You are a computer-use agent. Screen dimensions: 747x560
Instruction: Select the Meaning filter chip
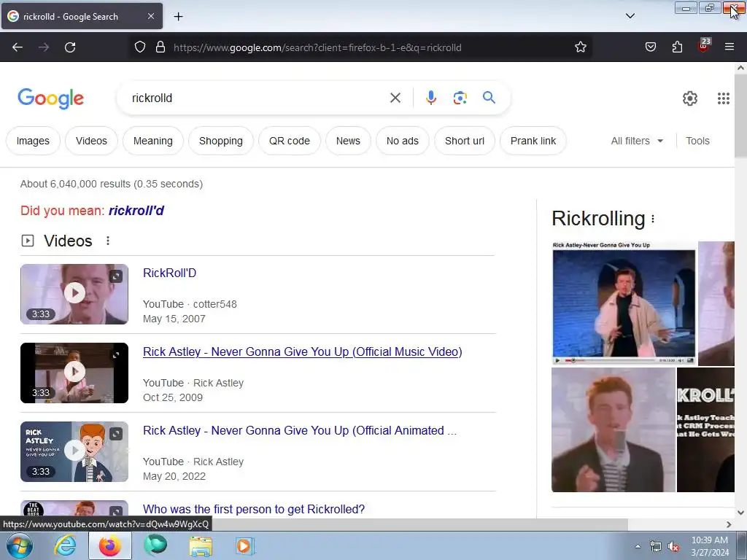coord(153,141)
